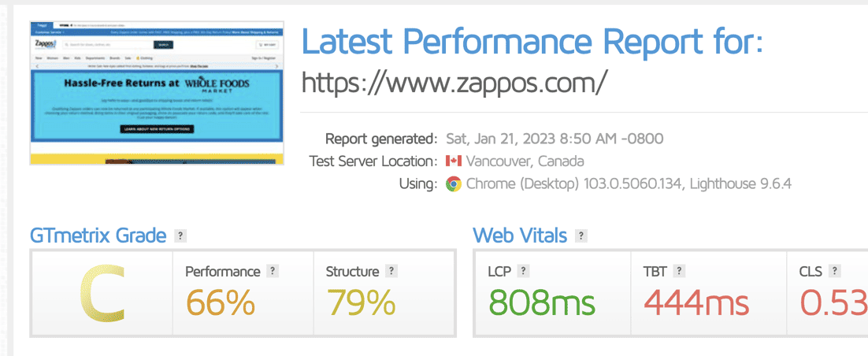Click the https://www.zappos.com/ URL
The image size is (868, 356).
click(x=454, y=82)
